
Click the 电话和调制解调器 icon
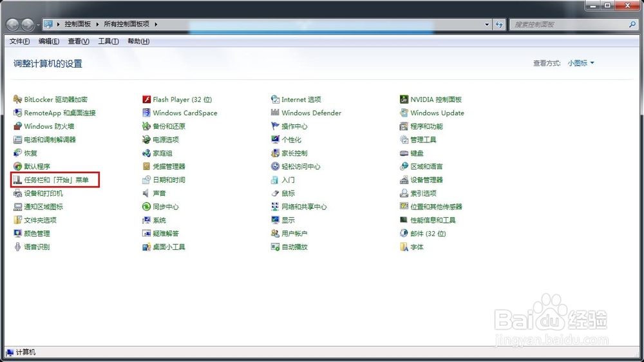17,139
